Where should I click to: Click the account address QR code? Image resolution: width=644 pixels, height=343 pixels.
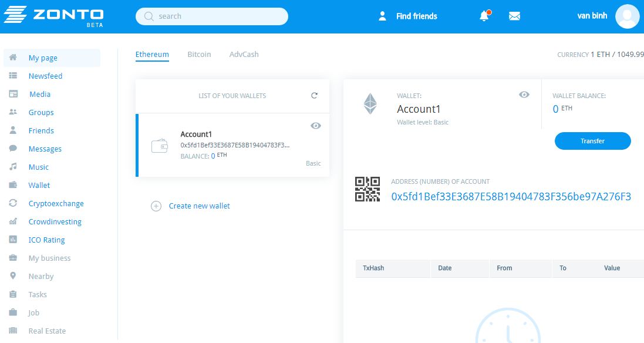(367, 189)
